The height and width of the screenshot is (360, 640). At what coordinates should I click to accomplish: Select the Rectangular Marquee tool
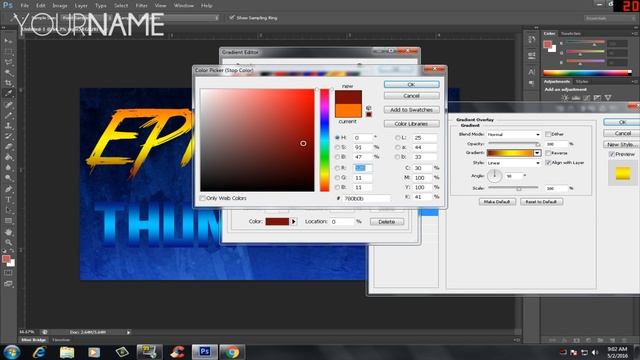9,51
